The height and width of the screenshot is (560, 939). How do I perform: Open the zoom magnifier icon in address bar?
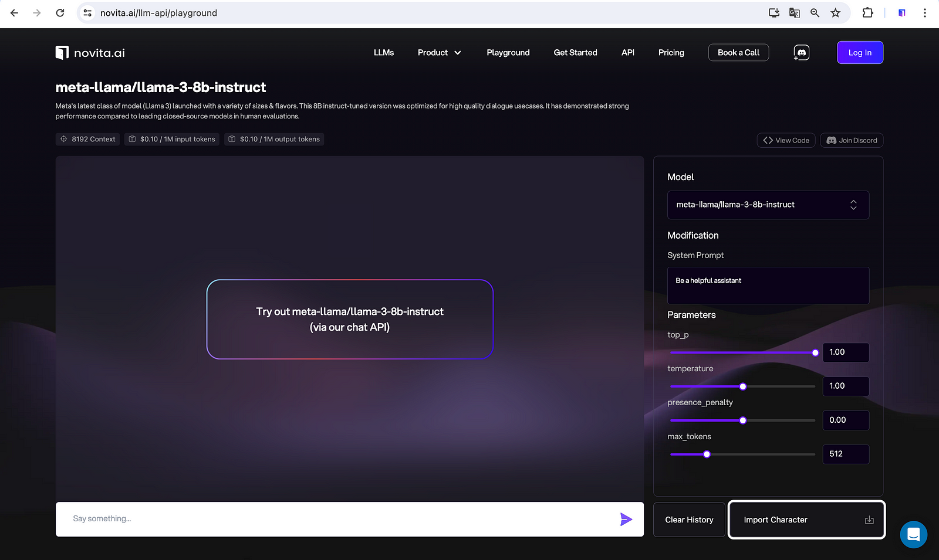[815, 13]
